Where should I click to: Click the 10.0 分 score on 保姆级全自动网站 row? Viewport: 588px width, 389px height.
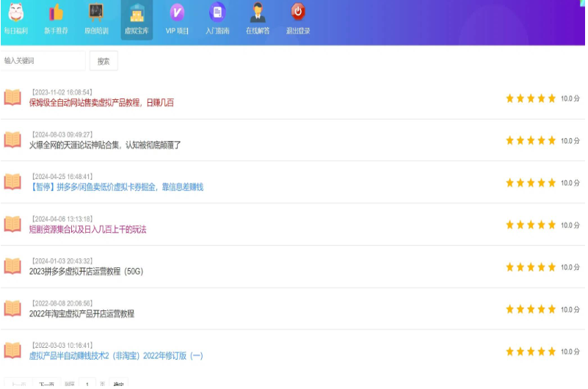tap(570, 98)
